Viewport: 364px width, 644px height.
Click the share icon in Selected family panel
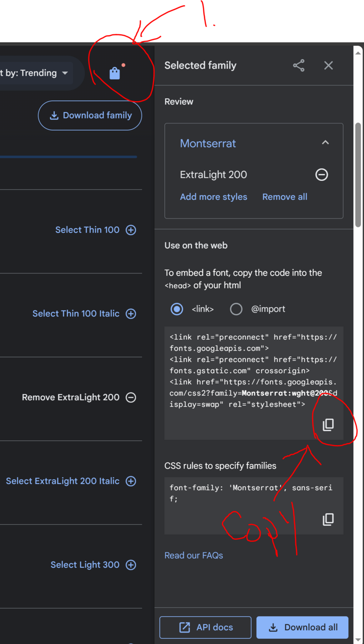point(299,65)
